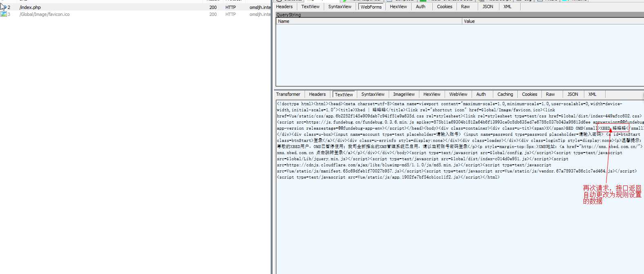Image resolution: width=644 pixels, height=274 pixels.
Task: Open request inspector Headers tab
Action: point(284,7)
